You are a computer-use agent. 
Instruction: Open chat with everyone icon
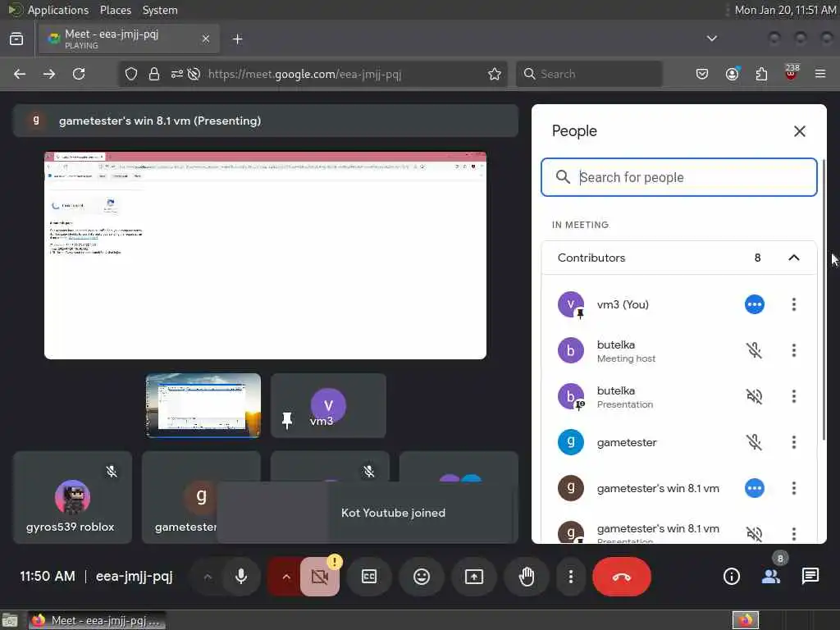click(x=810, y=577)
